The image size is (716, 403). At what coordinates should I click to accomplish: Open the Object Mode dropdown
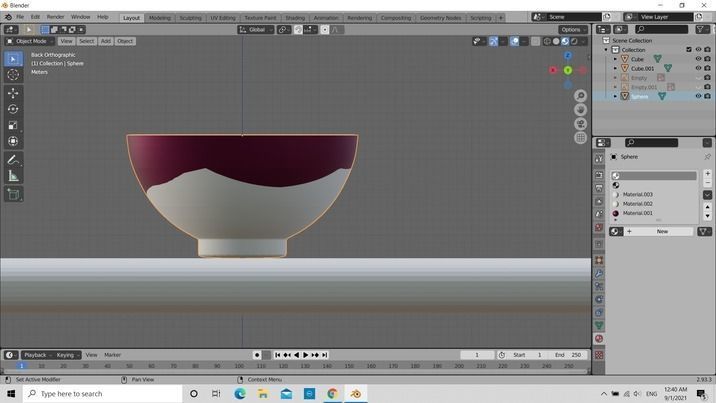pos(30,41)
